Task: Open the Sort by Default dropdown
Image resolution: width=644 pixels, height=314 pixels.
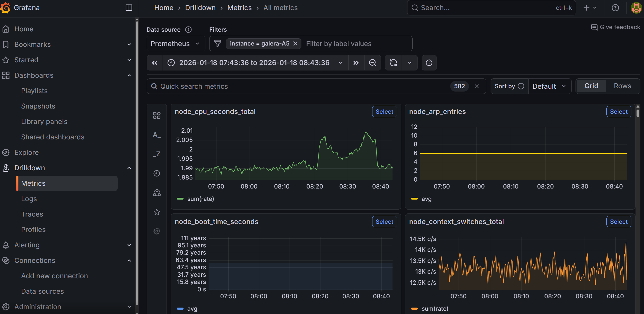Action: (549, 86)
